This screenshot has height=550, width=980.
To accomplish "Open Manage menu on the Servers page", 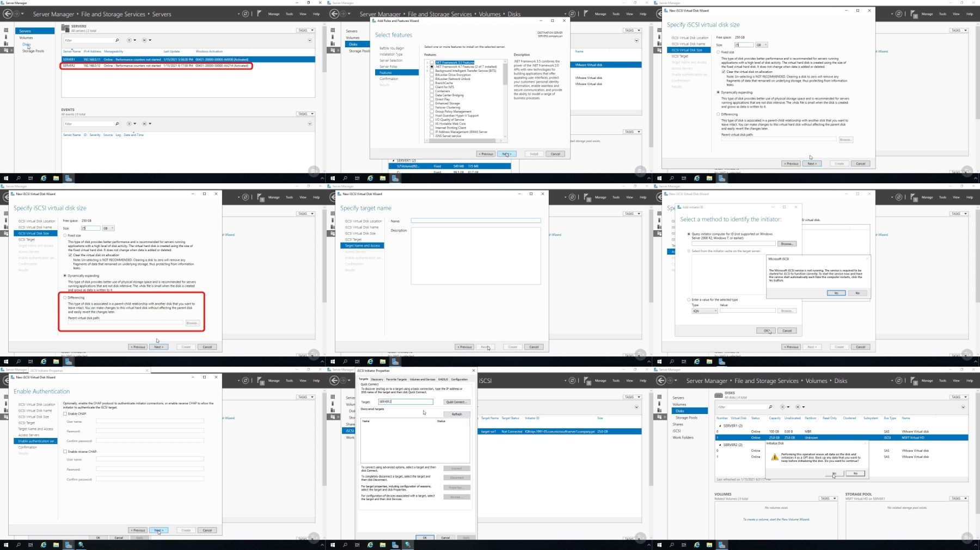I will [x=274, y=14].
